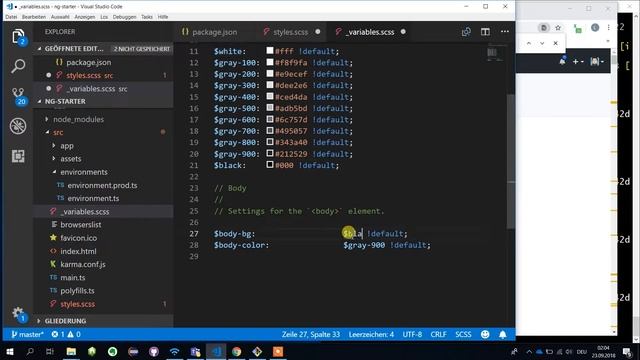Open the Datei menu
Screen dimensions: 640x360
tap(11, 17)
